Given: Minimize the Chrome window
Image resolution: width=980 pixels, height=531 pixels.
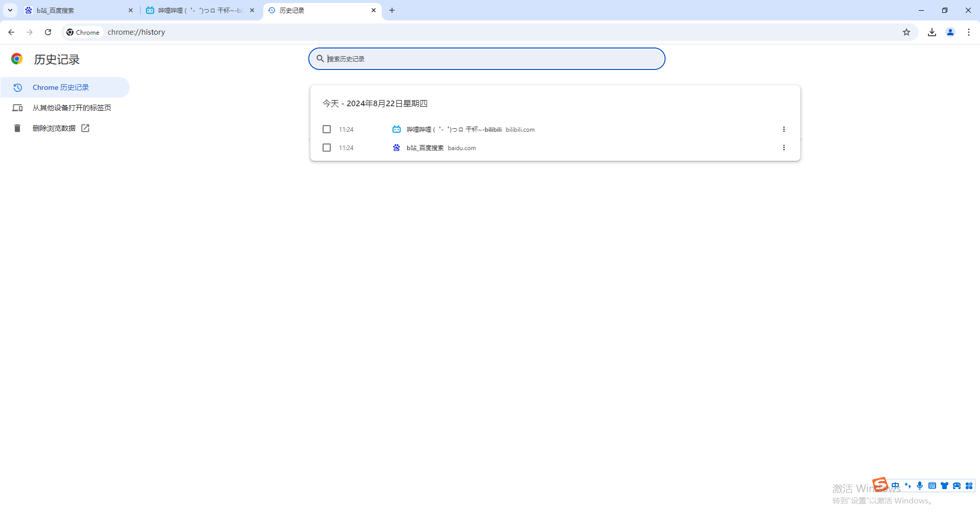Looking at the screenshot, I should coord(921,10).
